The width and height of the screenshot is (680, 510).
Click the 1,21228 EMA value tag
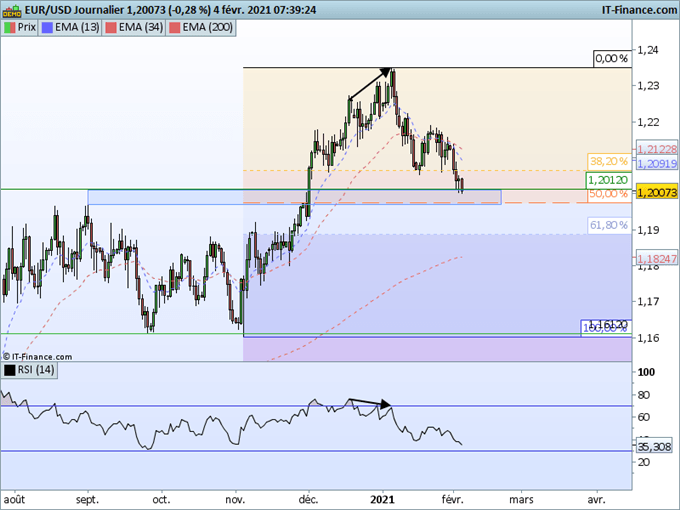tap(657, 149)
